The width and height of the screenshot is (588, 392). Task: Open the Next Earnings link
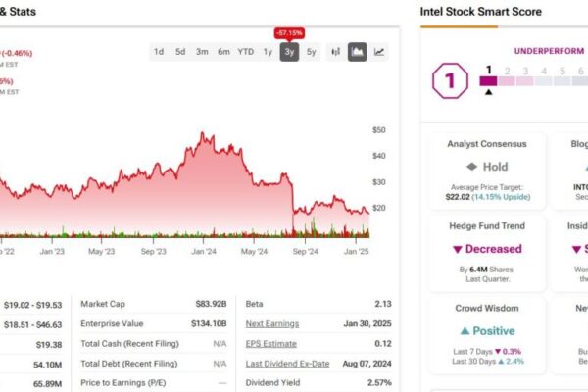[x=272, y=323]
